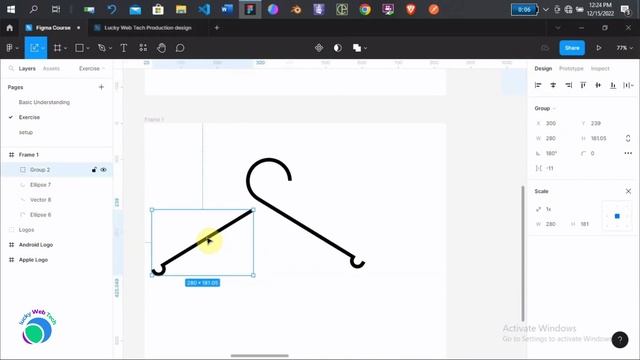Open Pen tool dropdown arrow
Viewport: 640px width, 360px height.
pyautogui.click(x=110, y=48)
